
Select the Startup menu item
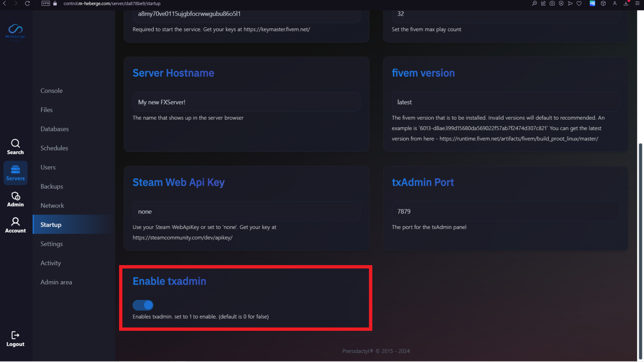(51, 225)
